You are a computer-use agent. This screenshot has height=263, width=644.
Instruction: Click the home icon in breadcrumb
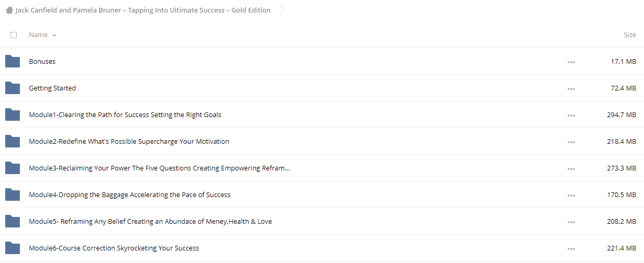[x=9, y=10]
